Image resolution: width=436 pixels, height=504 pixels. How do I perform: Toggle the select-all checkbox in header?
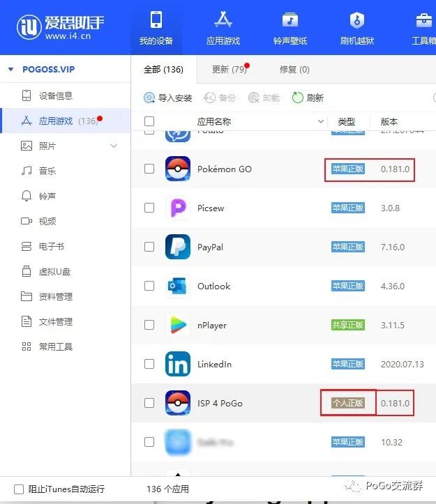(149, 121)
